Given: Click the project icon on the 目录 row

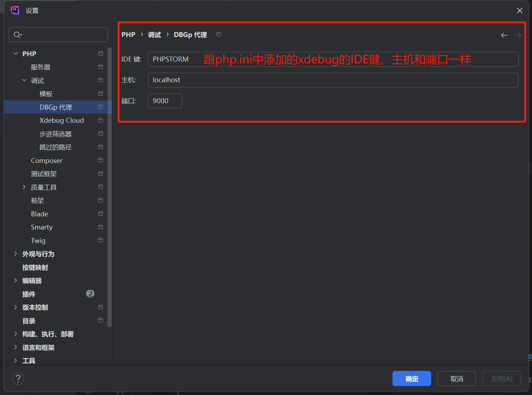Looking at the screenshot, I should click(x=101, y=320).
